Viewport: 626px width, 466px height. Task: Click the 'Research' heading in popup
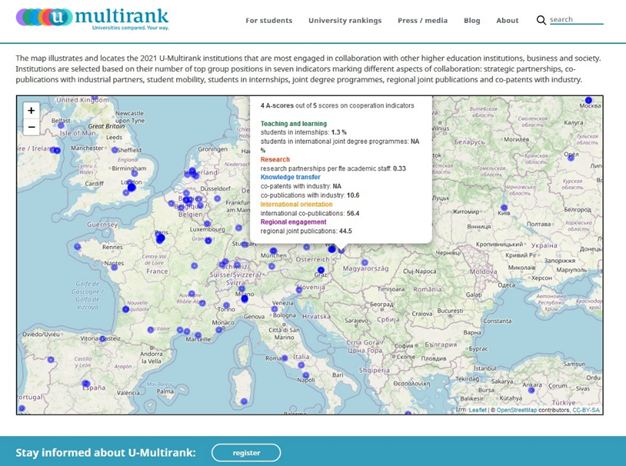[275, 159]
